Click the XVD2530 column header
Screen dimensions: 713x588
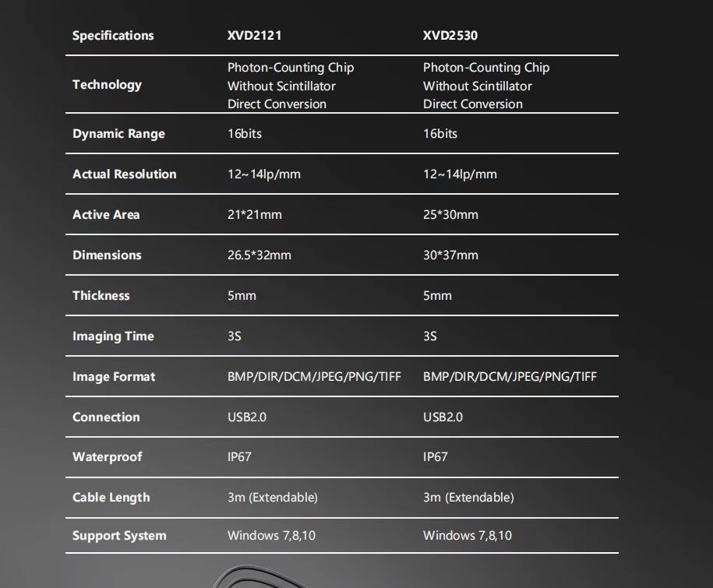[x=450, y=36]
